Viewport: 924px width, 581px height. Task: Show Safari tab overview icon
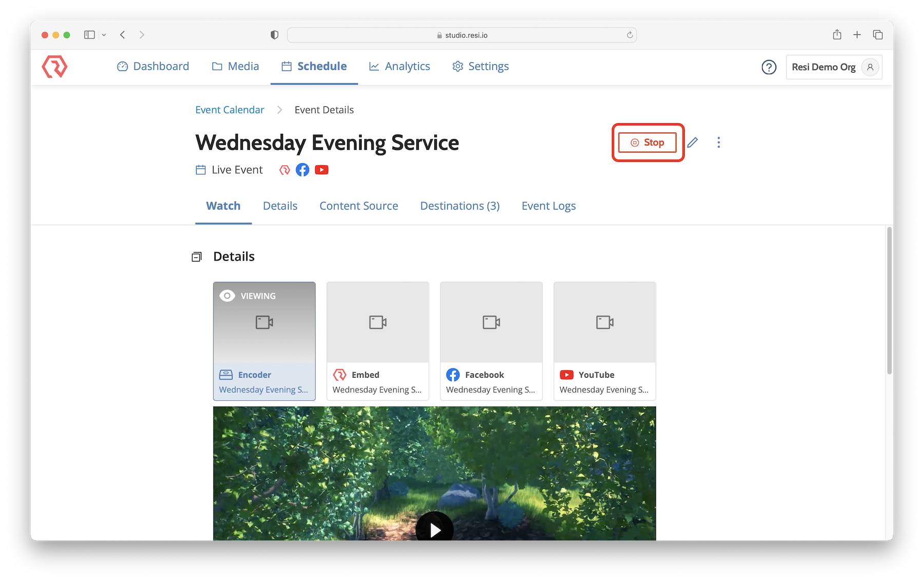pos(877,35)
